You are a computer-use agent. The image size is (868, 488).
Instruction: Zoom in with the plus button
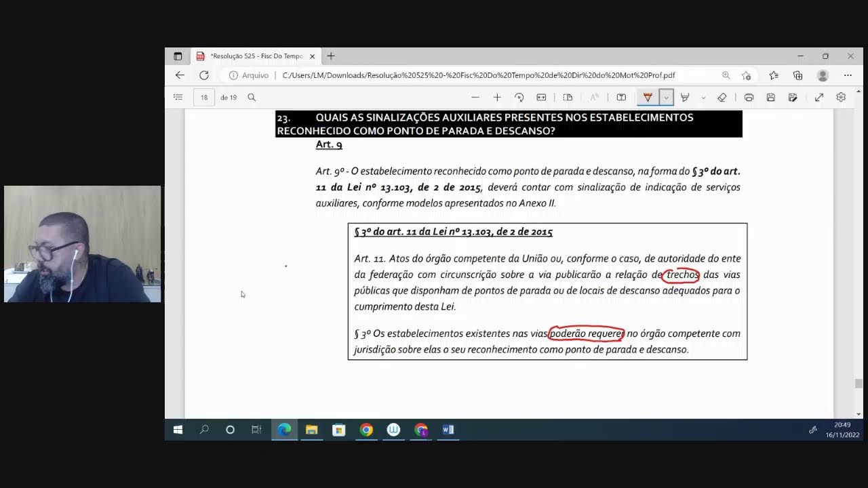coord(497,98)
